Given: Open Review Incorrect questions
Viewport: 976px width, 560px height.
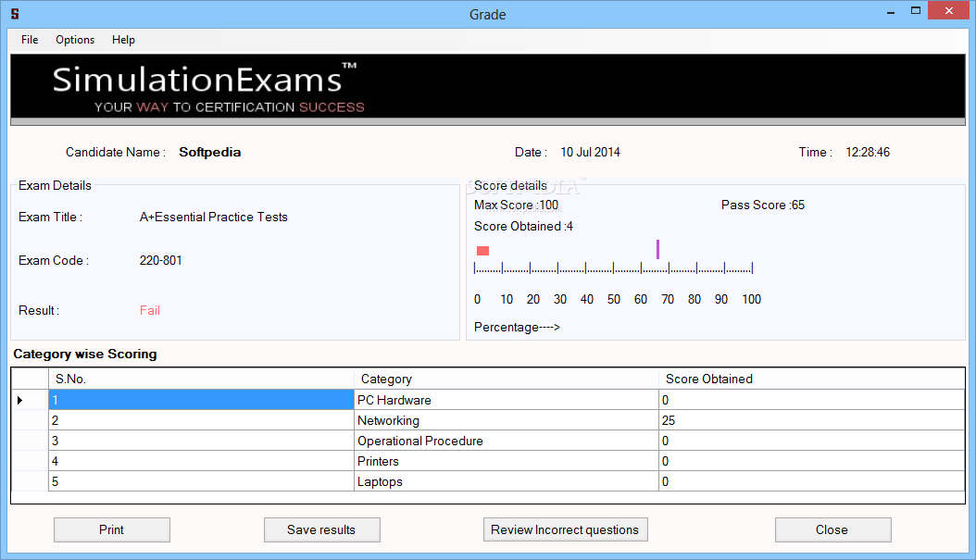Looking at the screenshot, I should point(565,529).
